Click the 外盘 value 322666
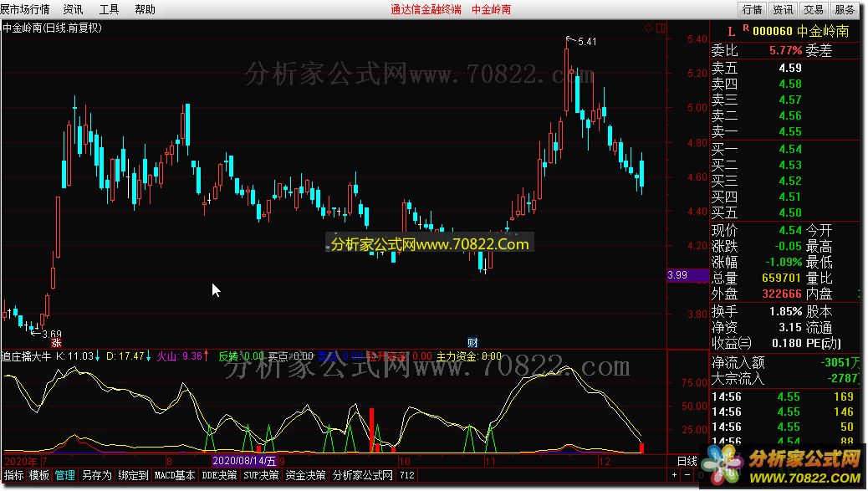868x491 pixels. point(781,294)
